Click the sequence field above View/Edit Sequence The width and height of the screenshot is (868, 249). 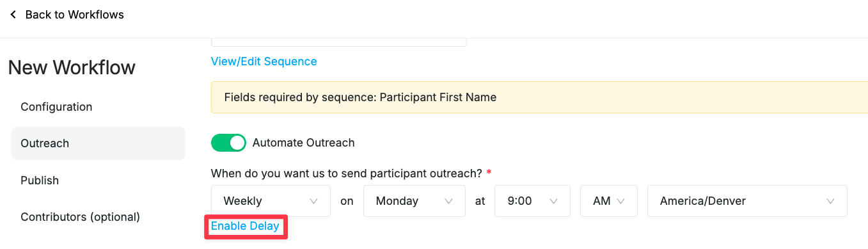click(338, 42)
